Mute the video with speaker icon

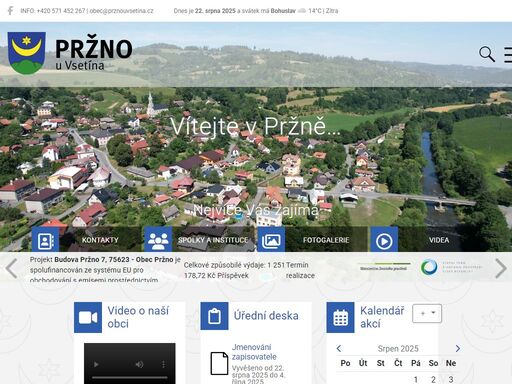click(x=139, y=365)
